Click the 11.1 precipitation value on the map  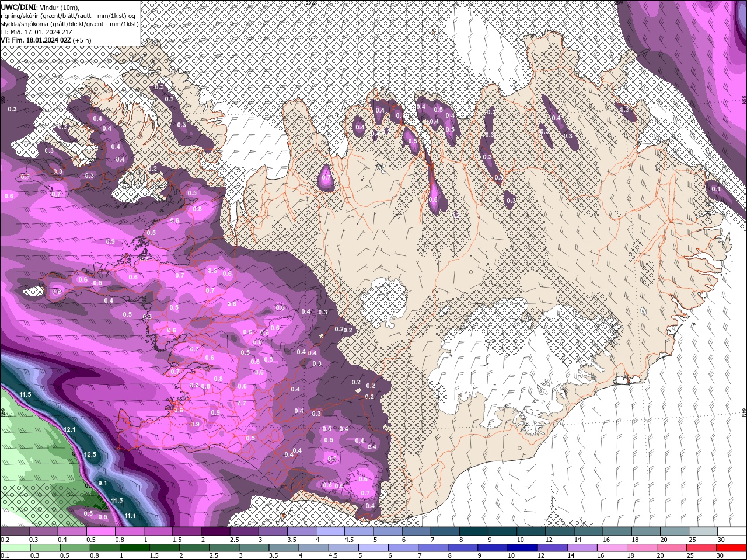pyautogui.click(x=130, y=516)
